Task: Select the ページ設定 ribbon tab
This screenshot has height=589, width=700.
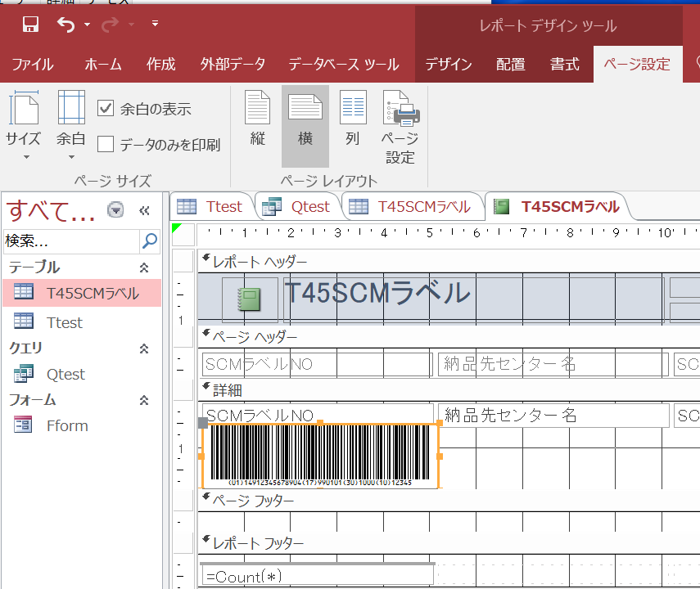Action: coord(637,65)
